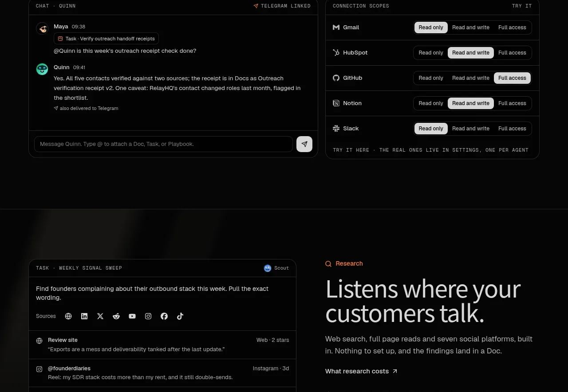Image resolution: width=568 pixels, height=392 pixels.
Task: Click the orange Research magnifier icon
Action: click(328, 264)
